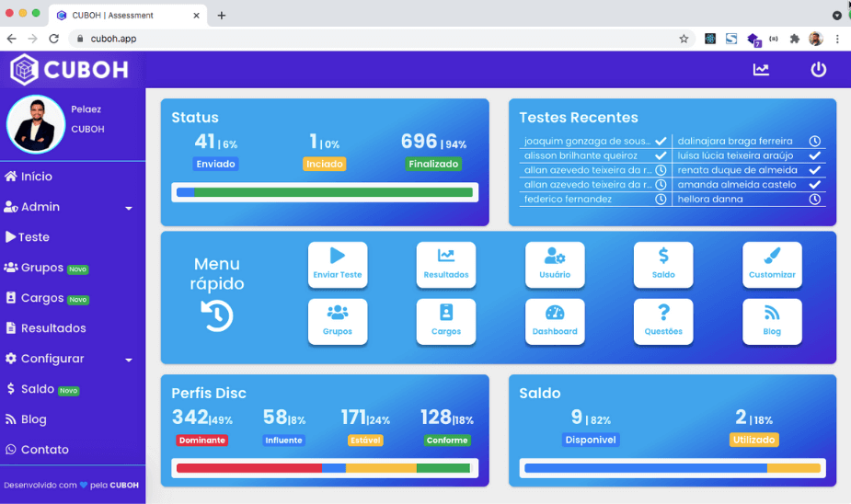
Task: Click the Status progress bar
Action: [x=325, y=192]
